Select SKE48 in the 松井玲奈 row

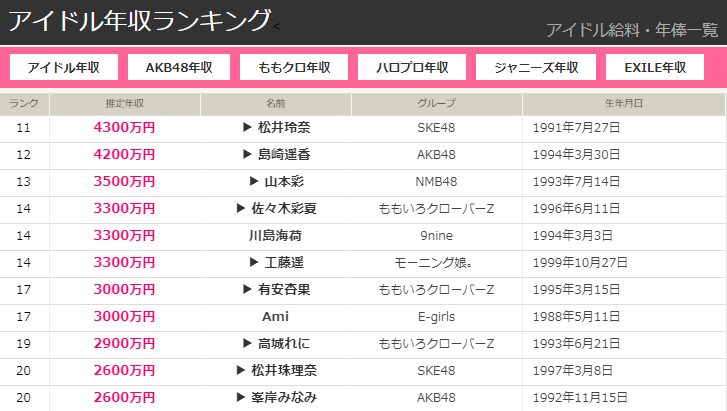[x=436, y=128]
